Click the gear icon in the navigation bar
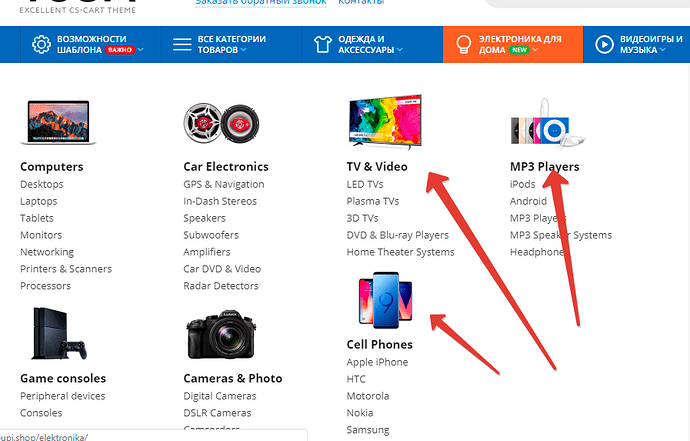The image size is (690, 441). pyautogui.click(x=41, y=44)
